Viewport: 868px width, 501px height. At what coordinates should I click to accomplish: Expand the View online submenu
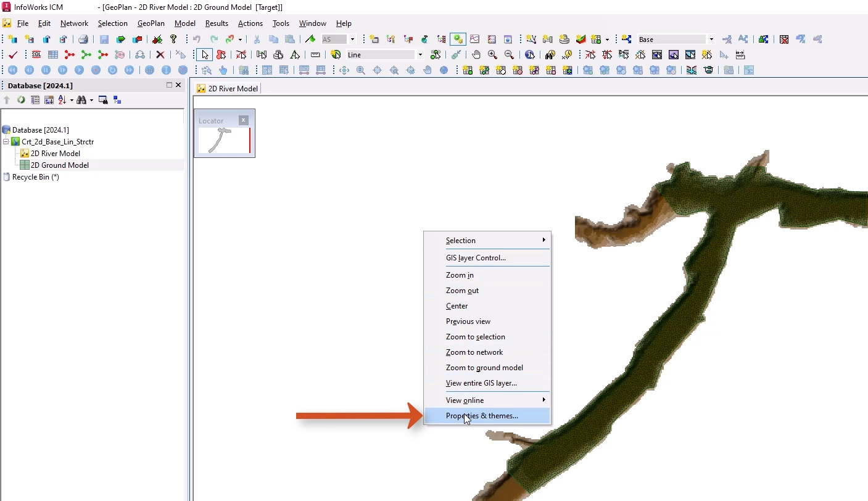point(487,400)
